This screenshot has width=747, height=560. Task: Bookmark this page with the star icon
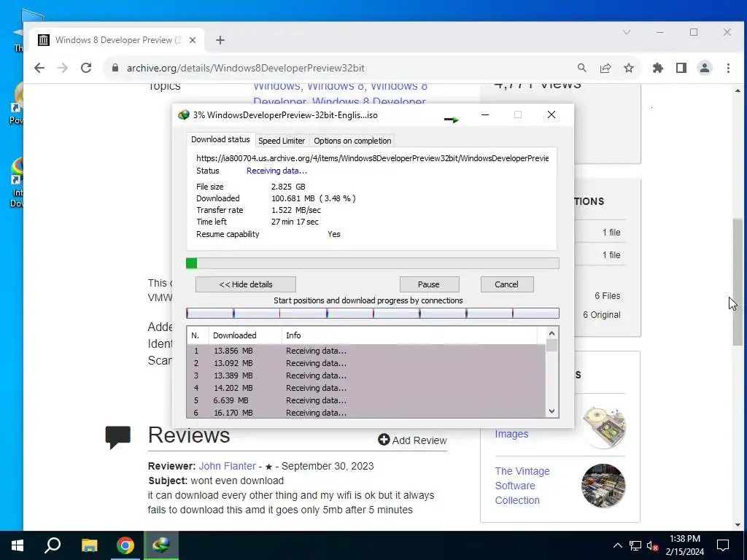[629, 68]
